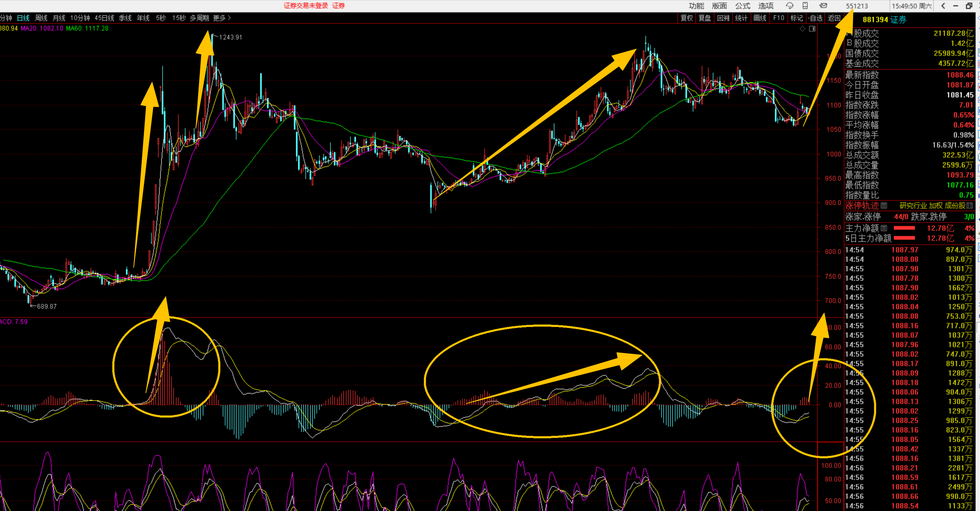Toggle 复权 price adjustment mode

tap(687, 18)
